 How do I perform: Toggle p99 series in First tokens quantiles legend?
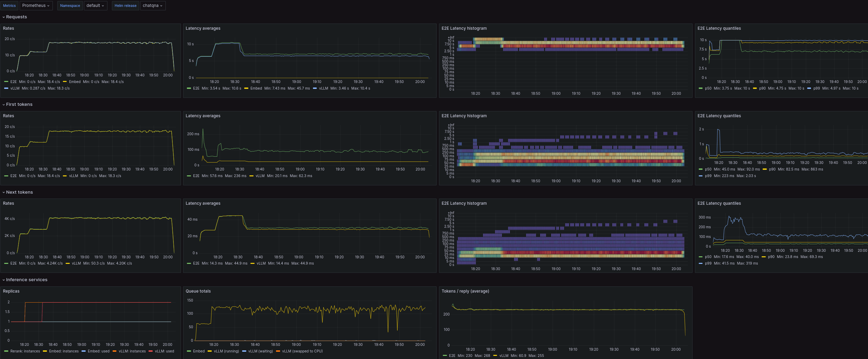(x=708, y=176)
